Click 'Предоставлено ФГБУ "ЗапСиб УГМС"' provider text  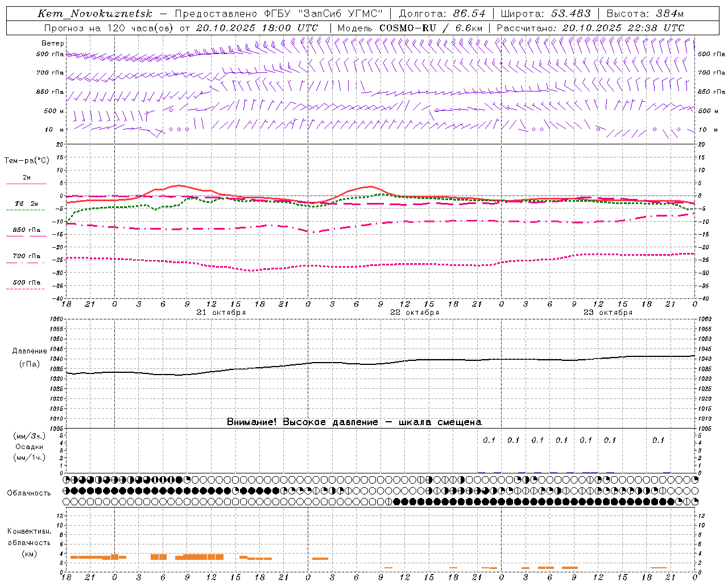click(x=279, y=14)
